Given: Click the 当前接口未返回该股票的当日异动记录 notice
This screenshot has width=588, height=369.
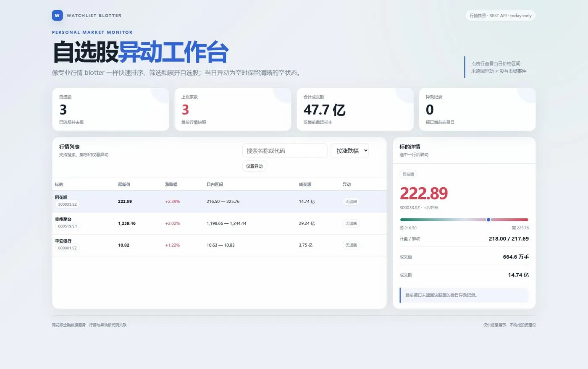Looking at the screenshot, I should tap(464, 295).
